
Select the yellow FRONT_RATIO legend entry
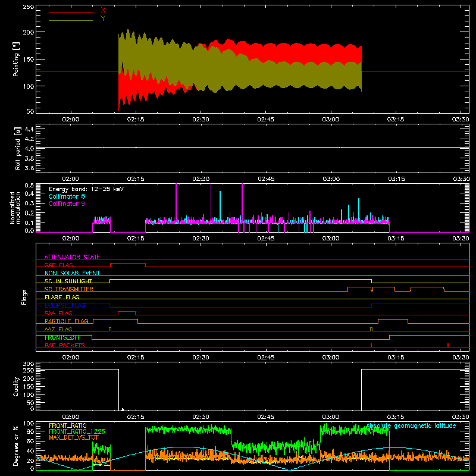[x=68, y=425]
